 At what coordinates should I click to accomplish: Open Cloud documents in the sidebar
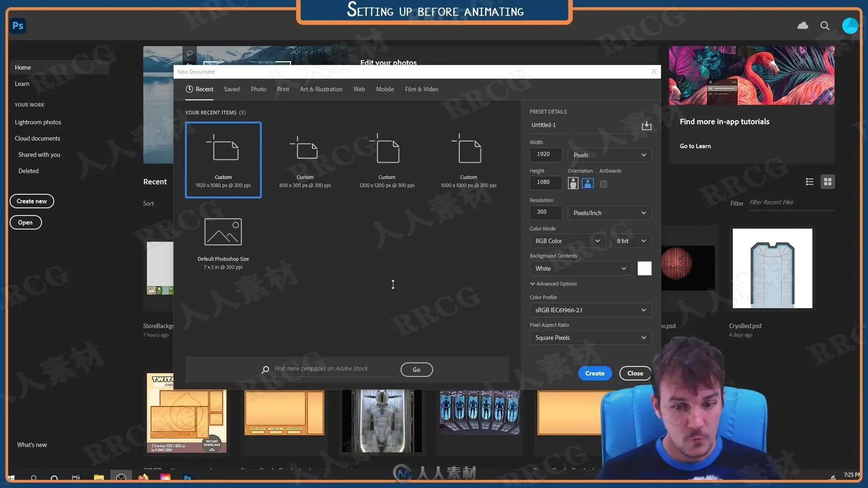(x=38, y=138)
